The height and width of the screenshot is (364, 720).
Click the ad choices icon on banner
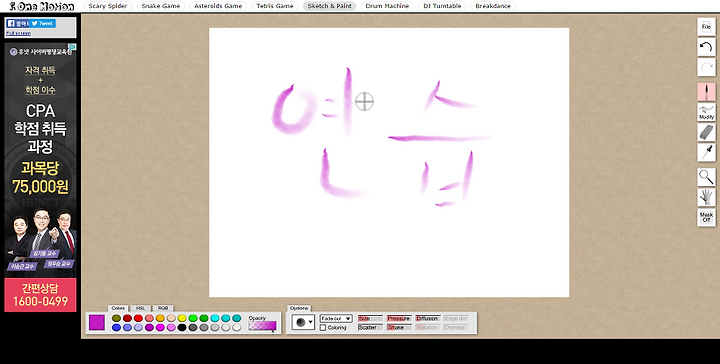click(x=73, y=47)
